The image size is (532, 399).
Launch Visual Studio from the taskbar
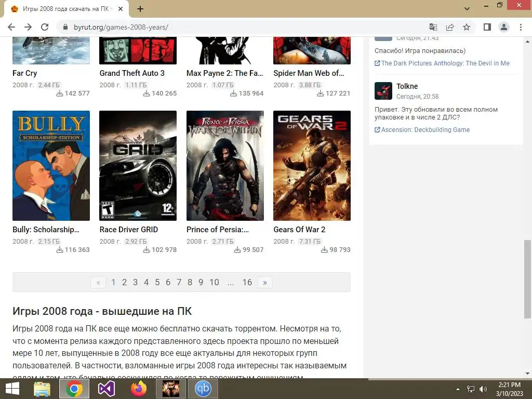(107, 389)
